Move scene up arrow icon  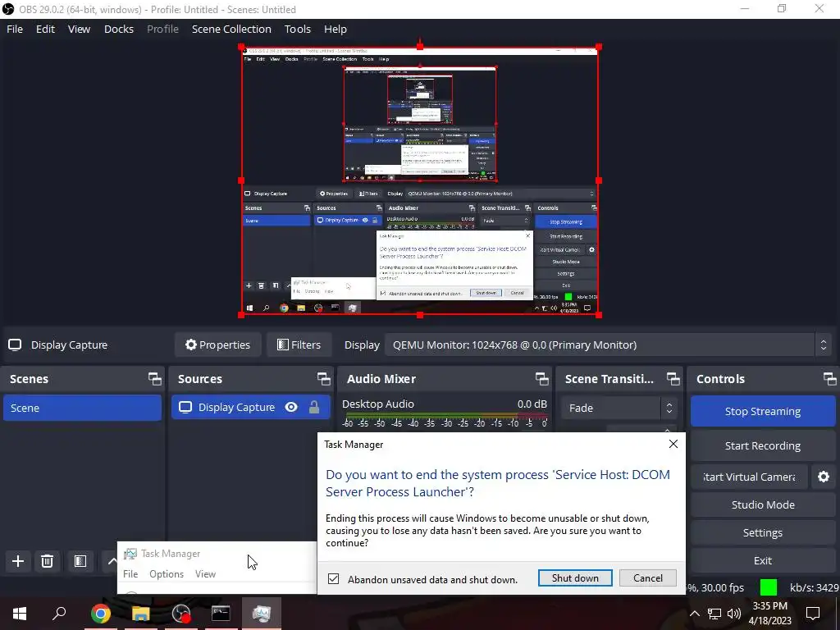pos(112,561)
